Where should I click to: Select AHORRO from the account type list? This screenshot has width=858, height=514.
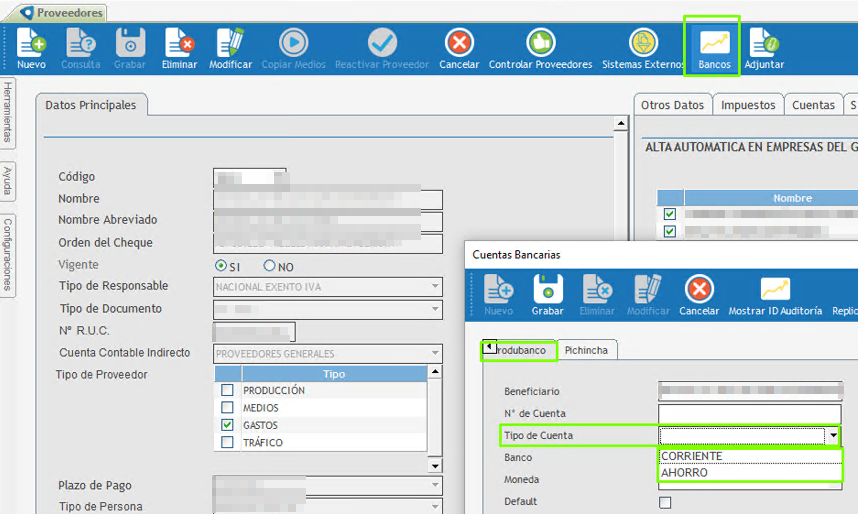click(750, 472)
